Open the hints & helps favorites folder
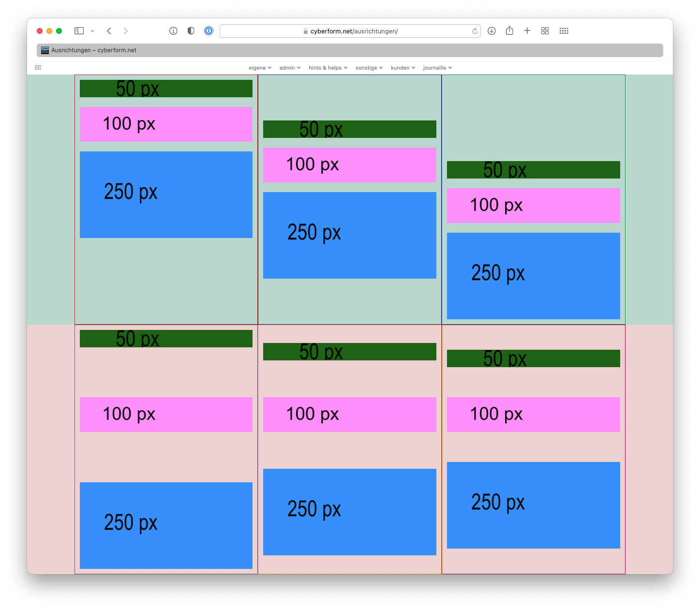This screenshot has height=610, width=700. [x=328, y=68]
